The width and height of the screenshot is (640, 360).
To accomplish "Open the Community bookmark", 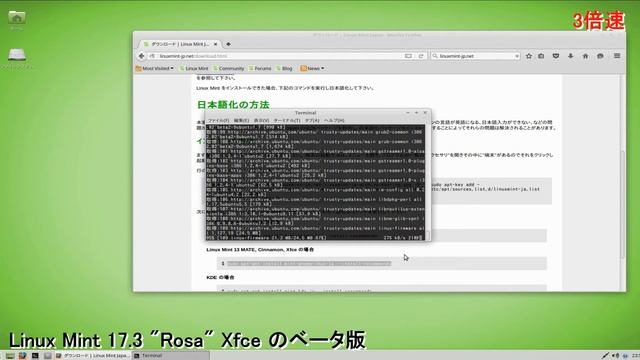I will (x=229, y=69).
